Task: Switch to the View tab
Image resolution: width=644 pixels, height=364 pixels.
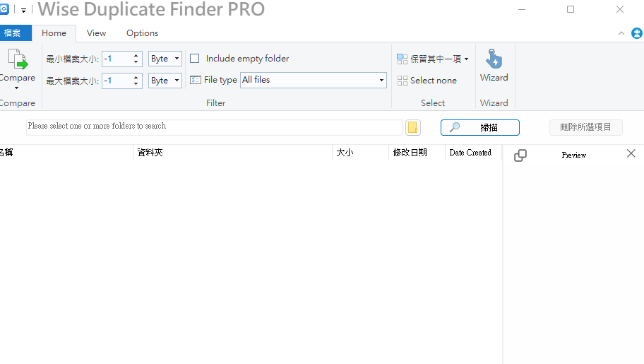Action: (96, 33)
